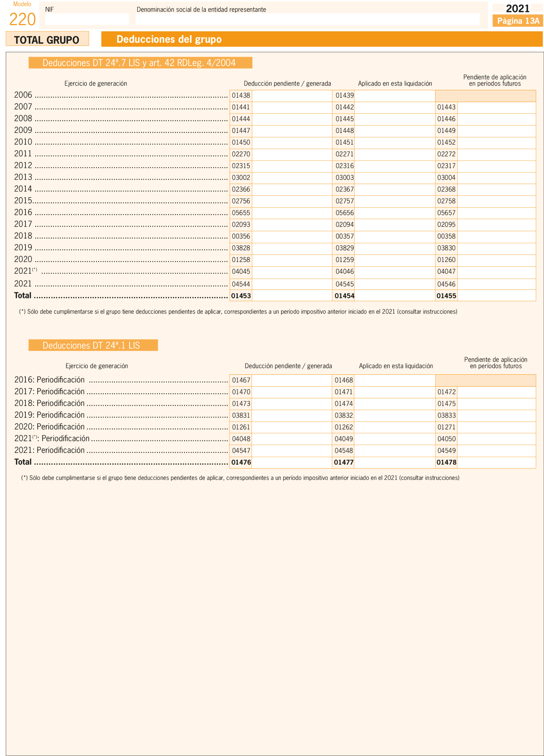This screenshot has height=756, width=544.
Task: Select total field 01454 applied
Action: pyautogui.click(x=394, y=295)
